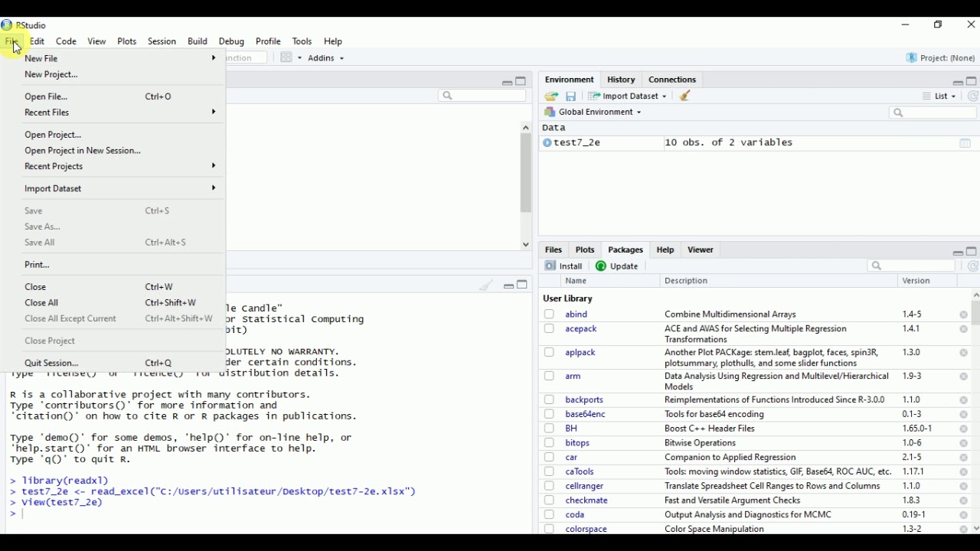Switch to the Connections tab

point(672,80)
